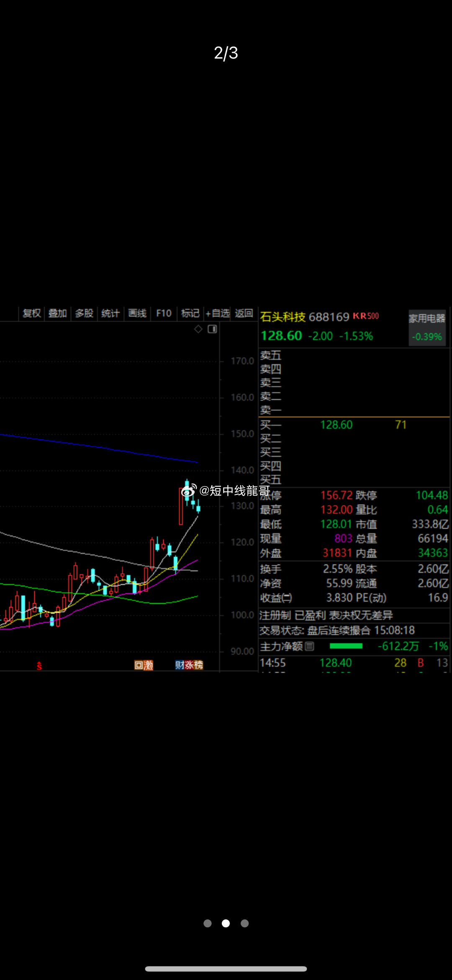Open the 叠加 overlay option
This screenshot has width=452, height=980.
point(58,313)
